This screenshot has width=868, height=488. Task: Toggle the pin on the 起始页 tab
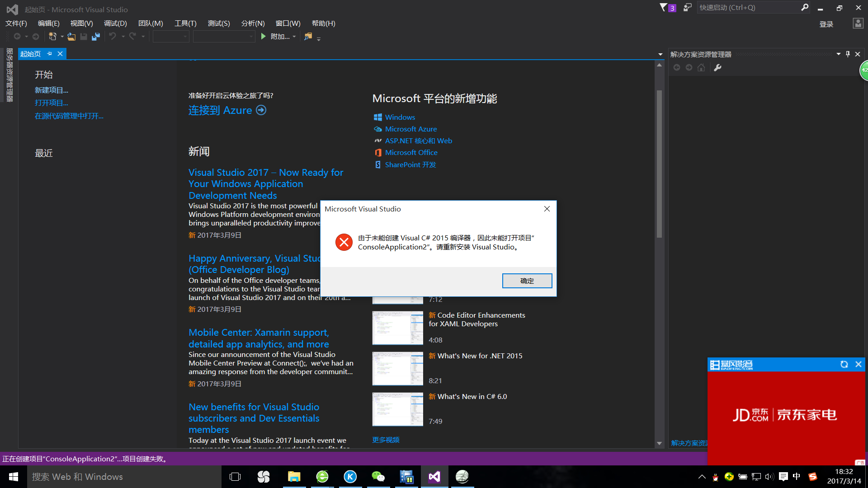coord(50,54)
